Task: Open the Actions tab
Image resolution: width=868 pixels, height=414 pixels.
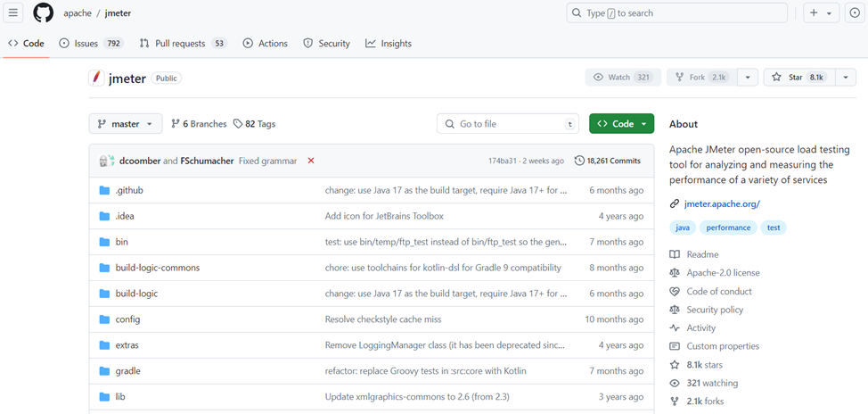Action: coord(266,43)
